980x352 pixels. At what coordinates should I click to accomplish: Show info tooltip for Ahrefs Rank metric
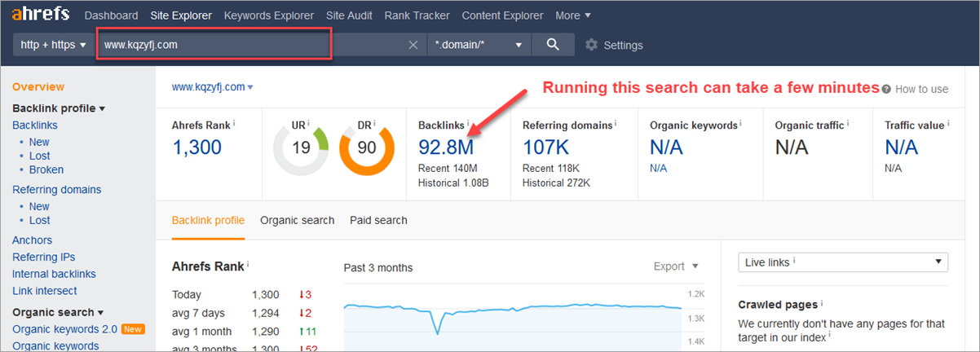pos(235,124)
